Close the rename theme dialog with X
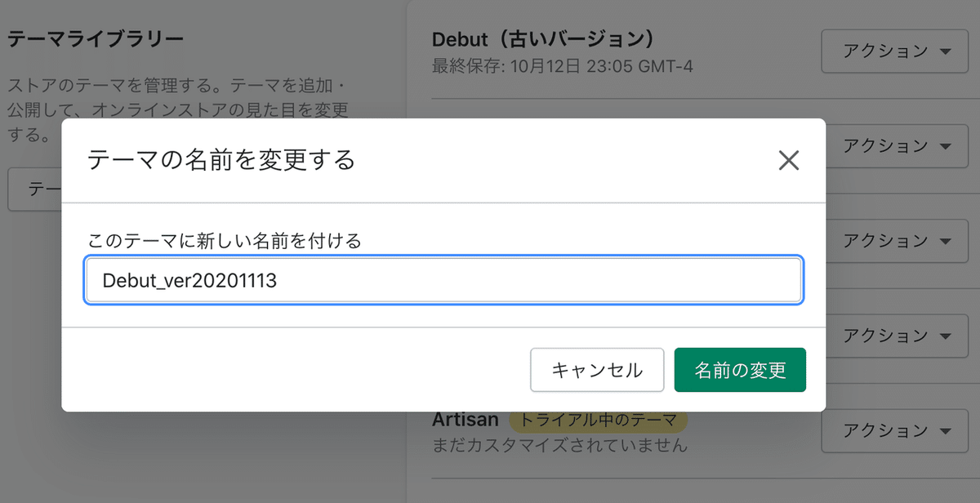The image size is (980, 503). 788,160
